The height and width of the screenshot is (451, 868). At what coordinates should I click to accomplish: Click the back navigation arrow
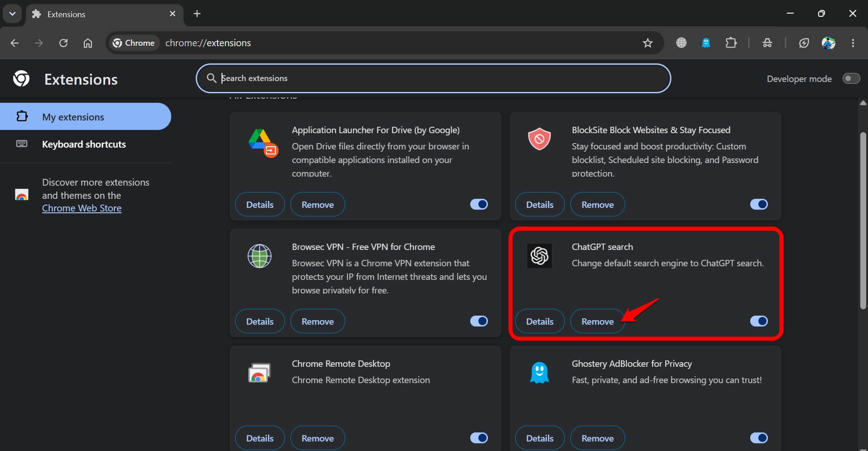click(14, 43)
